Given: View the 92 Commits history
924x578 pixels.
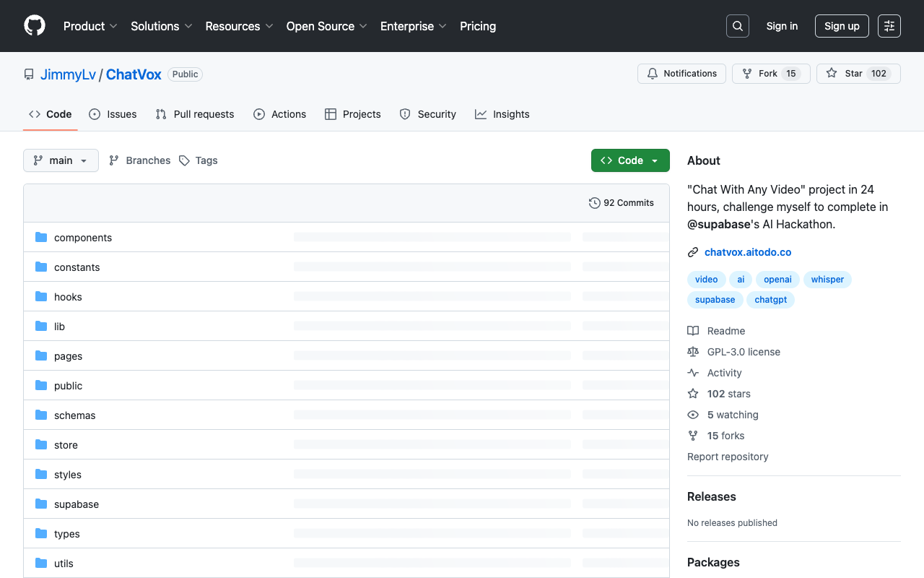Looking at the screenshot, I should click(x=622, y=203).
